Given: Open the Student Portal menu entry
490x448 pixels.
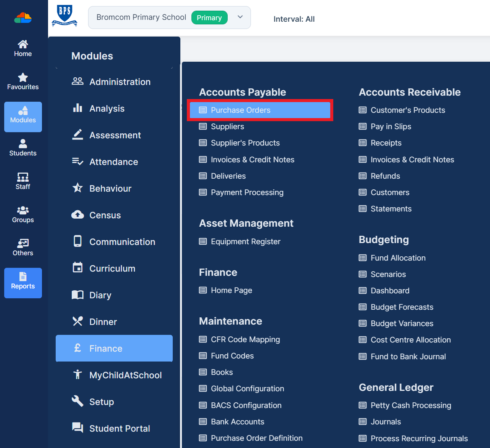Looking at the screenshot, I should 120,428.
